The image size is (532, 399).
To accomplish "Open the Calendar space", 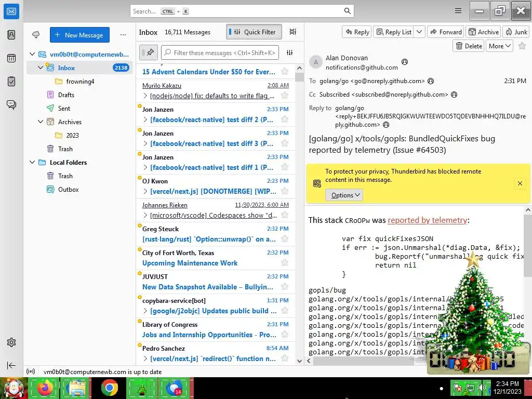I will click(11, 58).
